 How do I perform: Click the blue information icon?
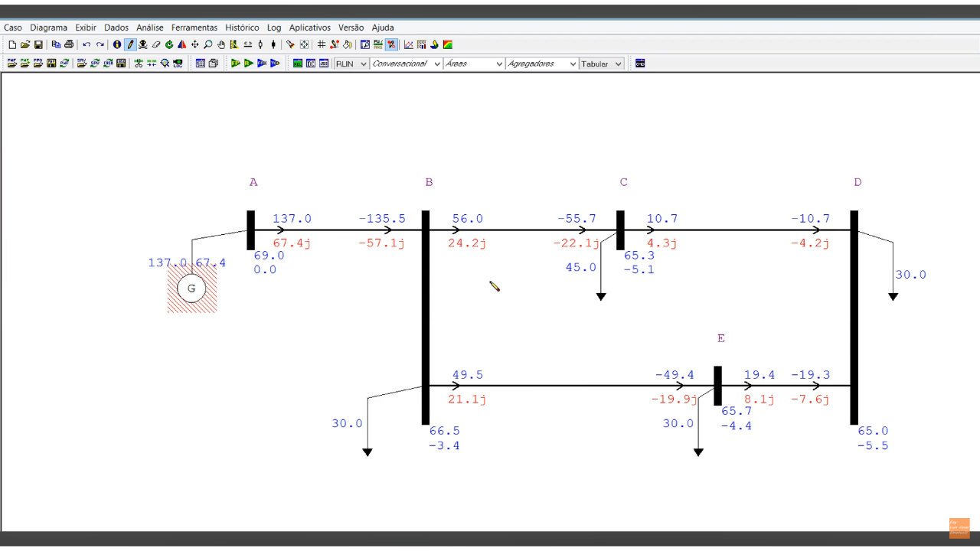point(117,45)
